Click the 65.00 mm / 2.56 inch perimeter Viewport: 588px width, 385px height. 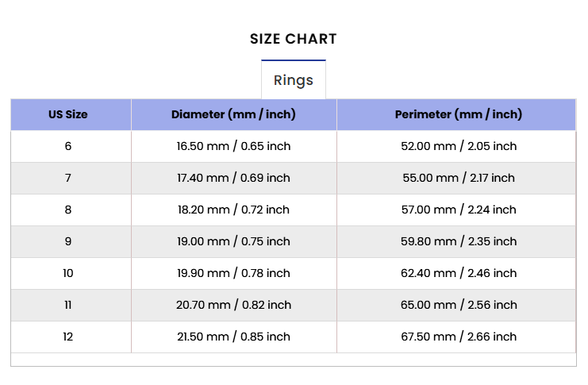[459, 305]
